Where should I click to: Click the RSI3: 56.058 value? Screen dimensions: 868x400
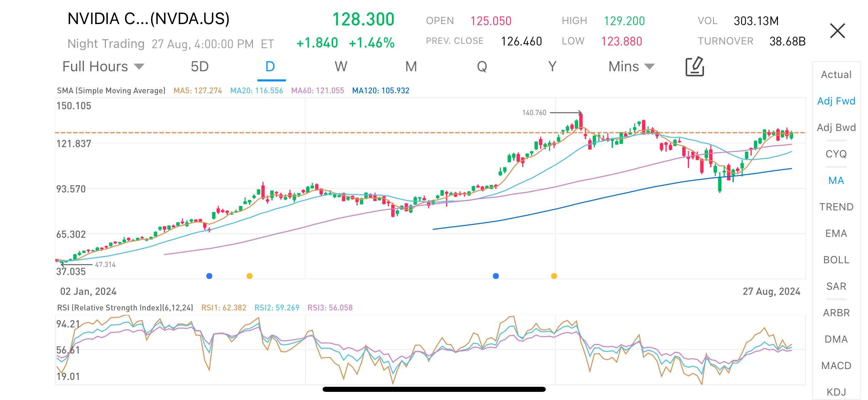coord(330,308)
